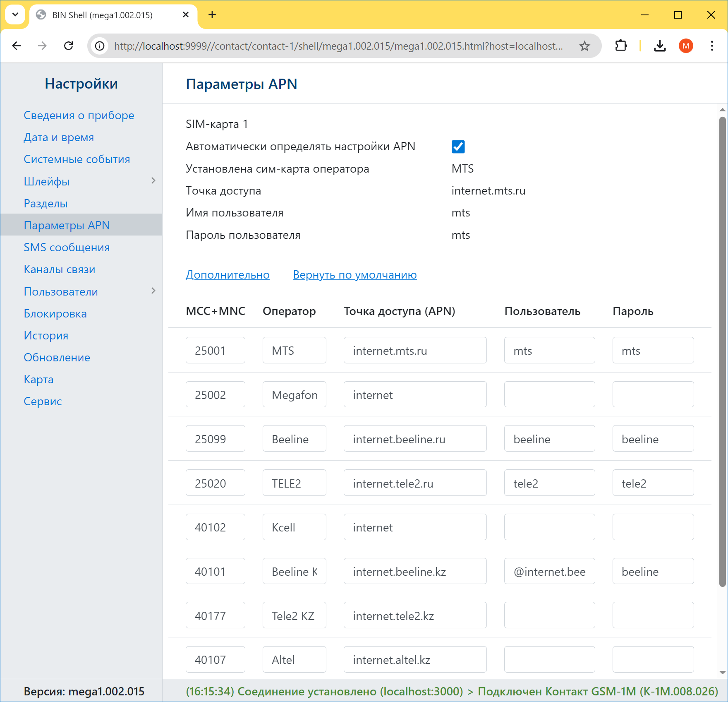Image resolution: width=728 pixels, height=702 pixels.
Task: Reload the current page
Action: pyautogui.click(x=69, y=46)
